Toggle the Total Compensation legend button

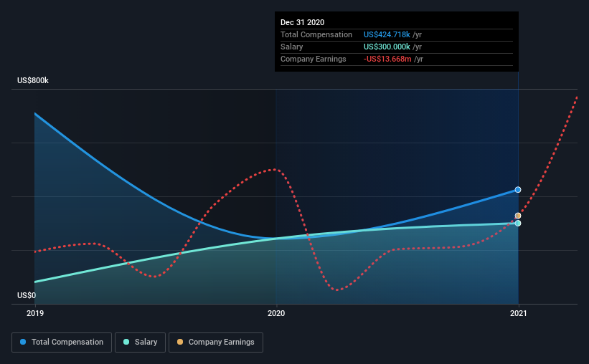pos(62,343)
